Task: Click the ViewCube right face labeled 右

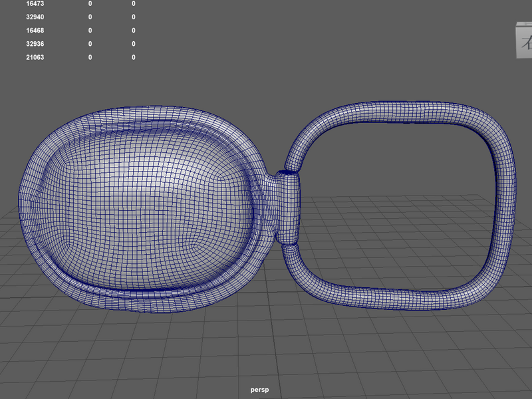Action: (525, 42)
